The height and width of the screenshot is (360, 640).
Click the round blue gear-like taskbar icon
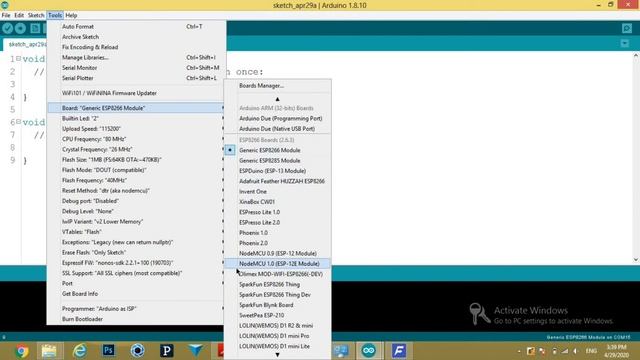[138, 351]
